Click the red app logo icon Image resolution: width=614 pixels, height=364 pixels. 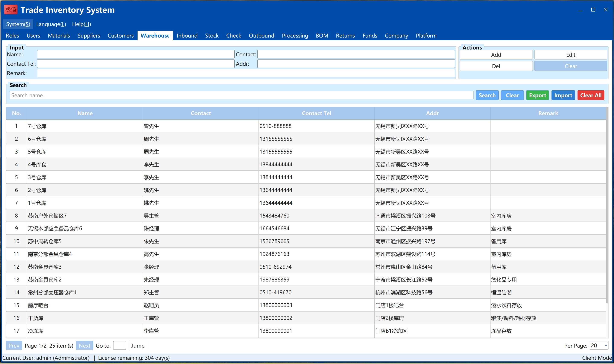click(10, 10)
